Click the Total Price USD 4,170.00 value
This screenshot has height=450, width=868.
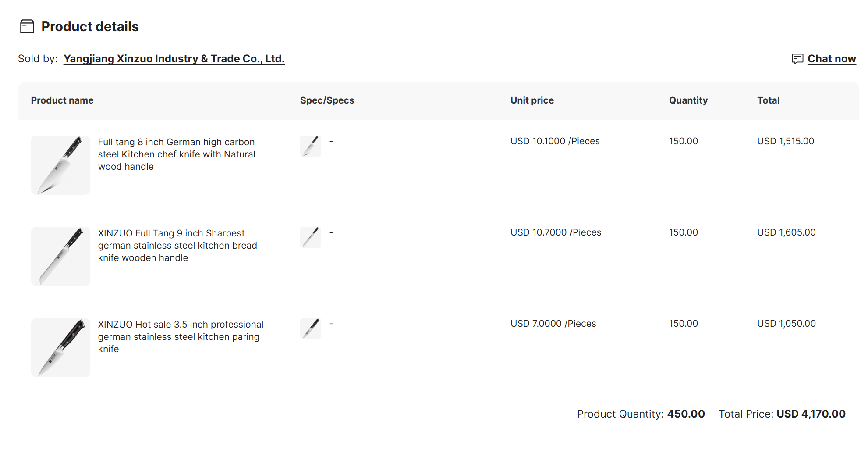pos(811,414)
